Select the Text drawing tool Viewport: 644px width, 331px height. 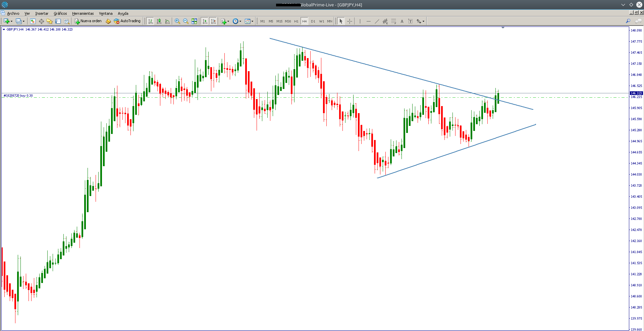pos(402,21)
